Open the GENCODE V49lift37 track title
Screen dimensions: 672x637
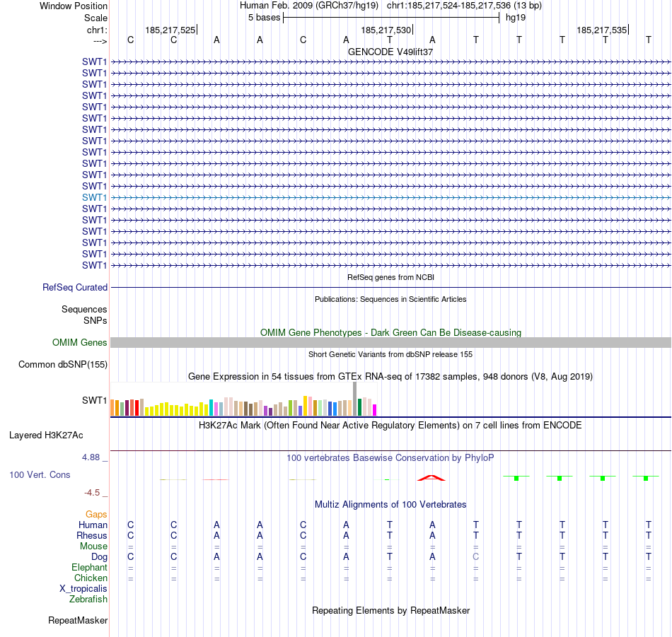390,52
